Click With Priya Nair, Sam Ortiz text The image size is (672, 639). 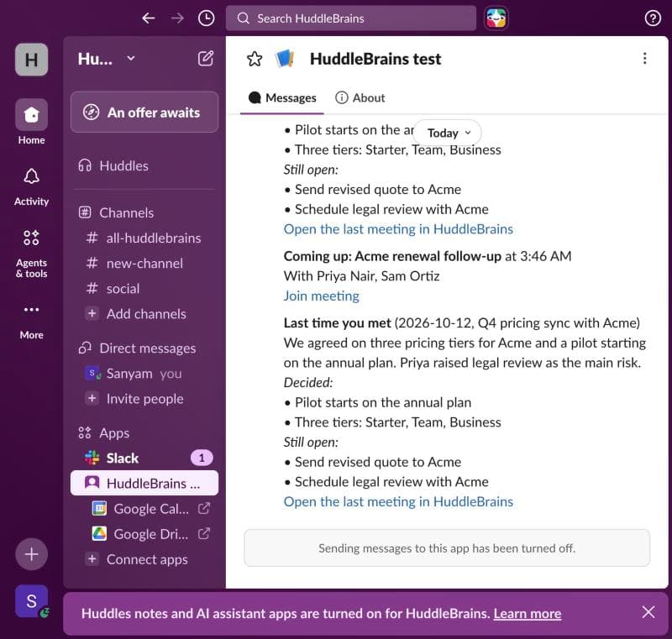click(x=361, y=275)
